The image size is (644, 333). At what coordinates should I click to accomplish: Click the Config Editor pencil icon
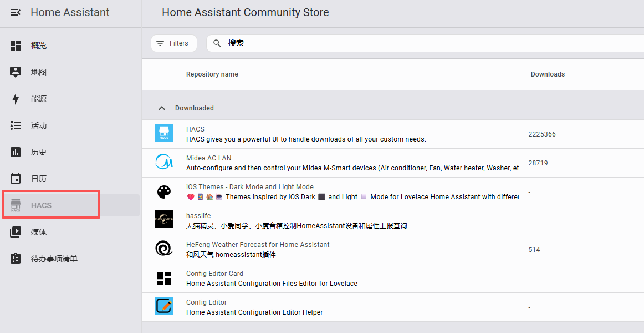click(164, 306)
